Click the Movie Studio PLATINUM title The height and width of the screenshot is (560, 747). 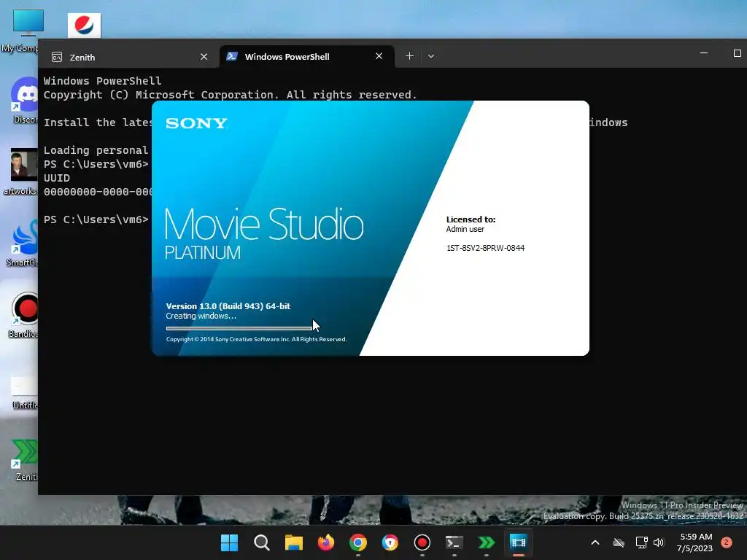click(x=264, y=233)
